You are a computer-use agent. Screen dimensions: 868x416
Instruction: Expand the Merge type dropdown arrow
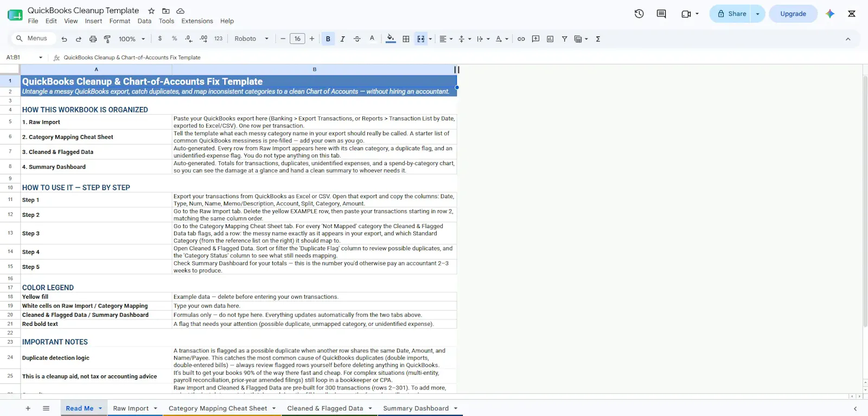tap(430, 39)
